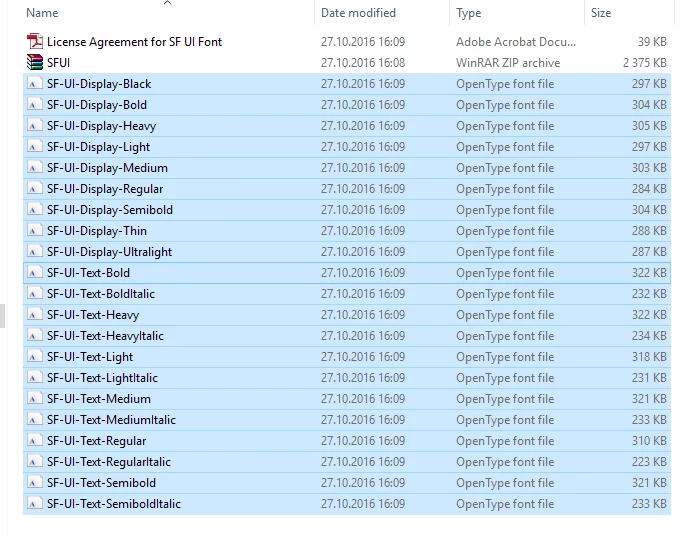
Task: Click the font icon of SF-UI-Display-Regular
Action: [35, 188]
